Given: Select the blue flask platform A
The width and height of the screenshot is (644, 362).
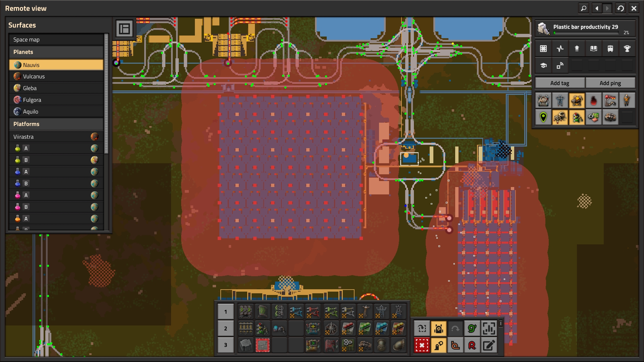Looking at the screenshot, I should 56,172.
